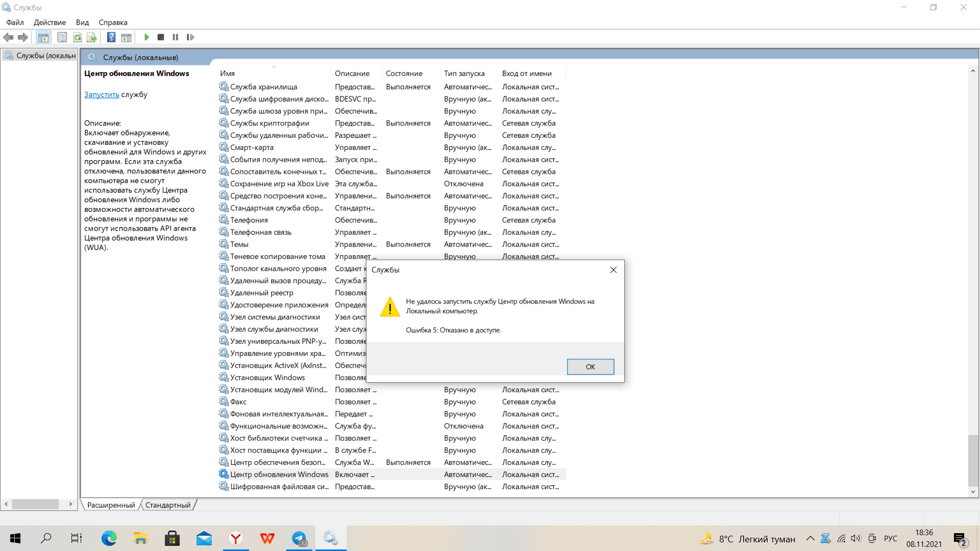980x551 pixels.
Task: Switch to the Расширенный tab
Action: tap(111, 505)
